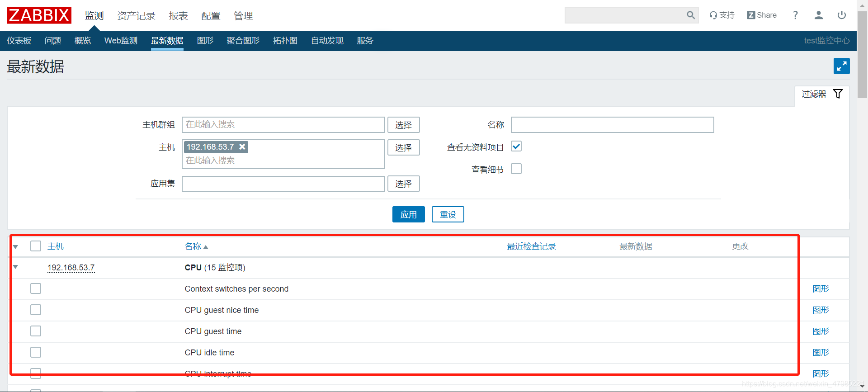Sort by 主机 column header

pos(56,246)
